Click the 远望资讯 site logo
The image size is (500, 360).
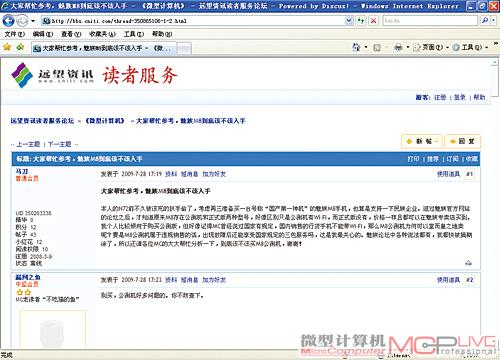pyautogui.click(x=52, y=75)
